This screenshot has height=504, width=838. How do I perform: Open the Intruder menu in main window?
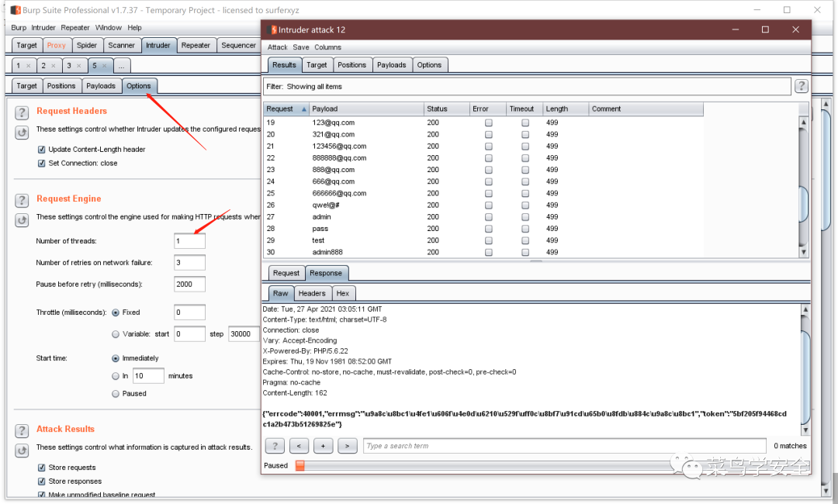[43, 28]
